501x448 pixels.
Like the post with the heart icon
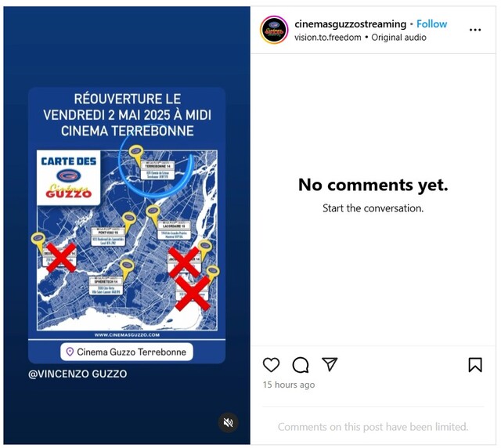click(271, 365)
